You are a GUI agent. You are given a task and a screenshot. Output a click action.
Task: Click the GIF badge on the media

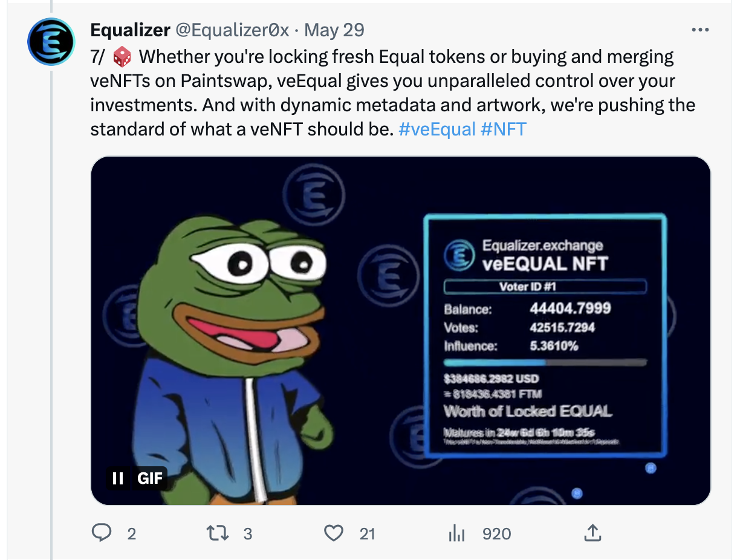[150, 478]
